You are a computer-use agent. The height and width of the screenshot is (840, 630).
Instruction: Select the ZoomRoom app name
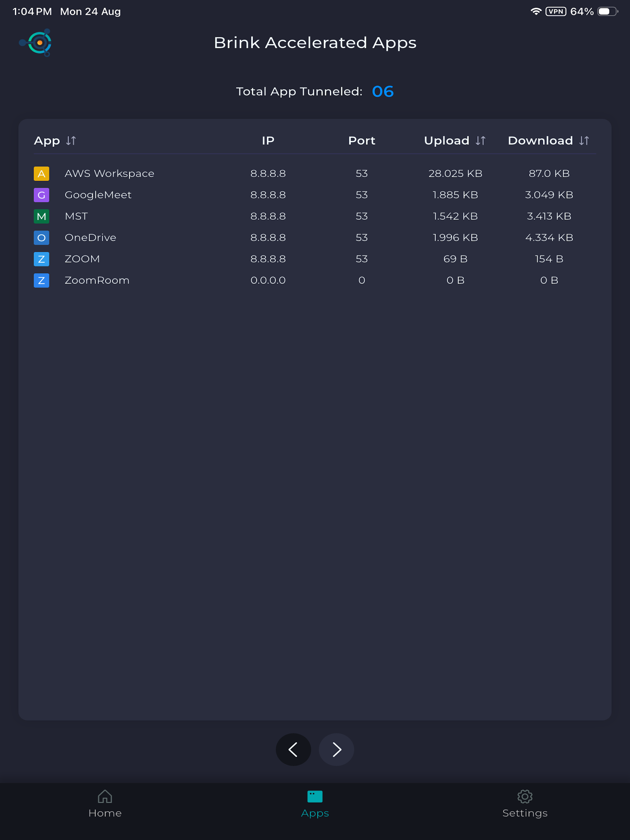[97, 280]
